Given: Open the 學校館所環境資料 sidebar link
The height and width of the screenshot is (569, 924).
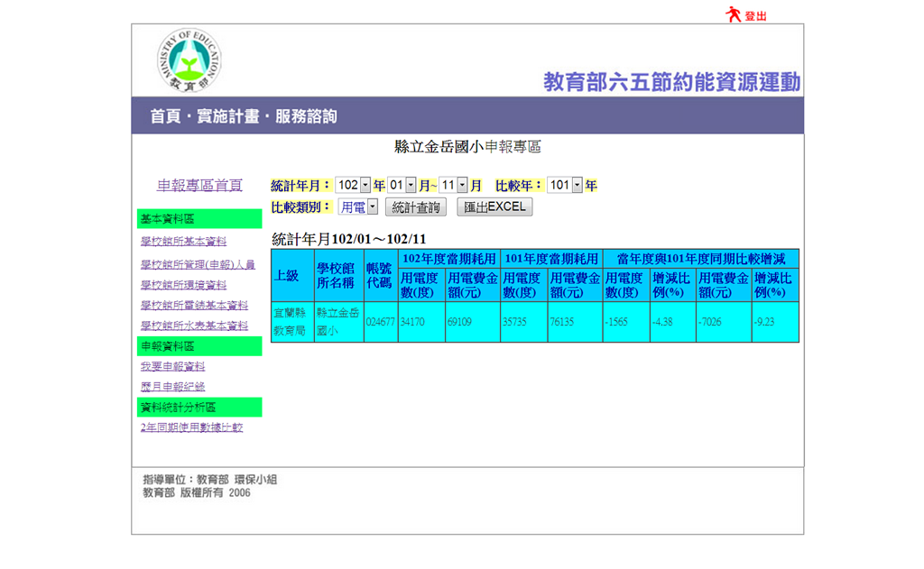Looking at the screenshot, I should click(183, 285).
